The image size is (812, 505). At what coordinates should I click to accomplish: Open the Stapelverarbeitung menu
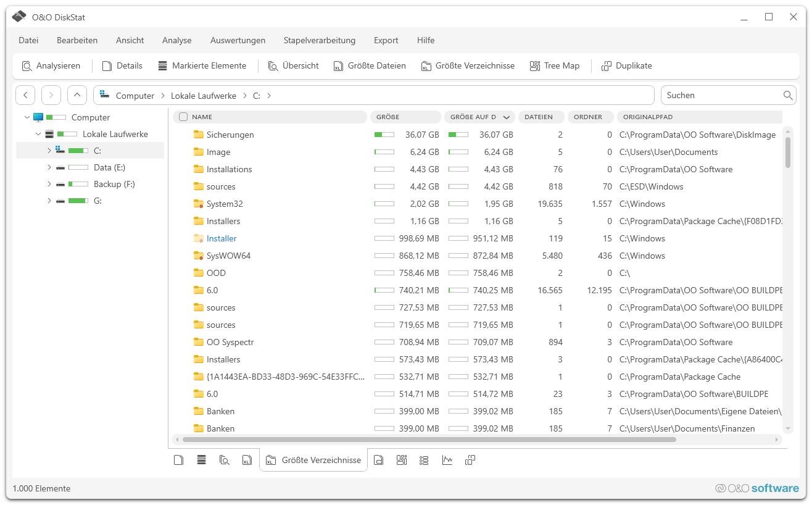(320, 40)
